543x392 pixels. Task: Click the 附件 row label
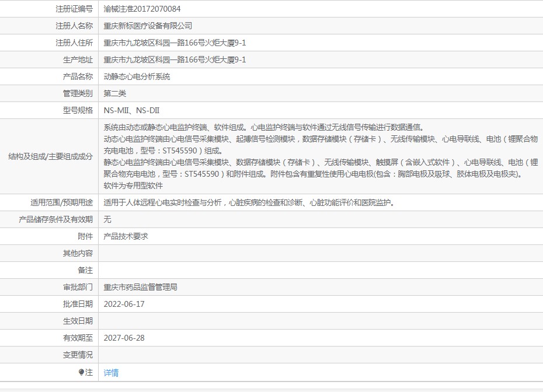tap(85, 237)
